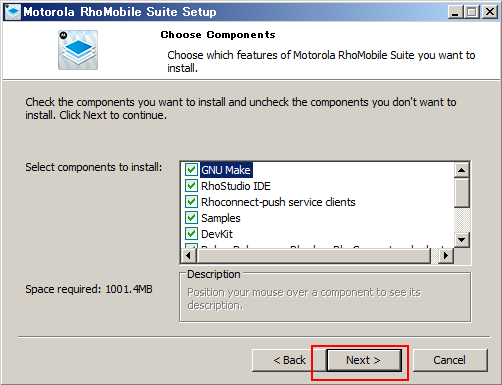Select the DevKit entry text

217,234
